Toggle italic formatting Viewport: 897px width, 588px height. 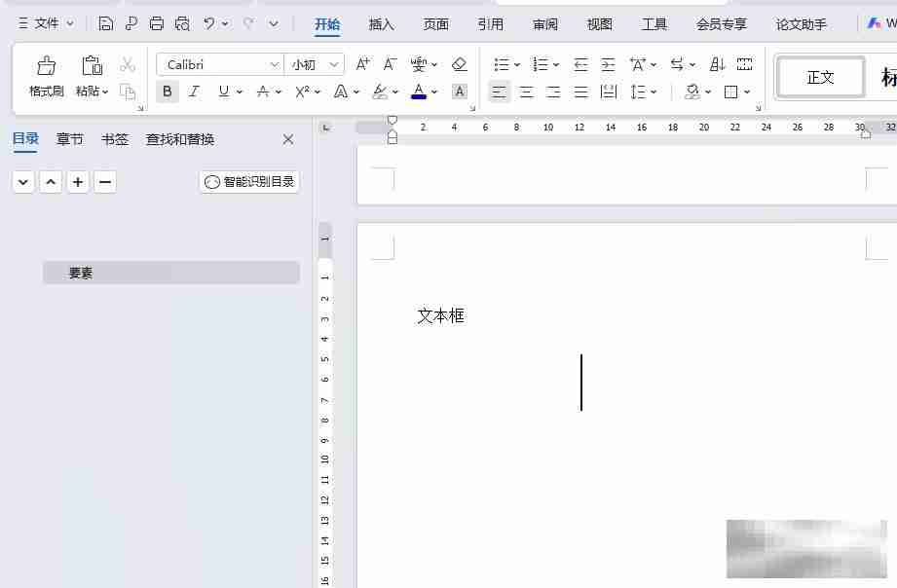tap(194, 92)
